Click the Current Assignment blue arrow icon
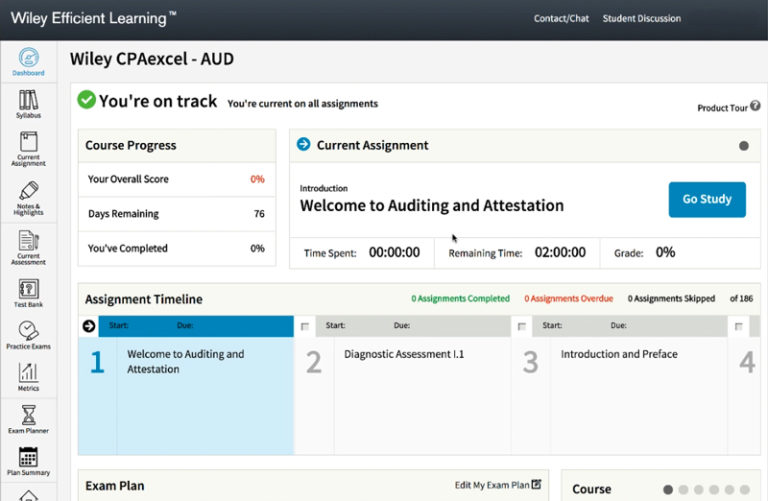This screenshot has width=768, height=501. [x=304, y=144]
